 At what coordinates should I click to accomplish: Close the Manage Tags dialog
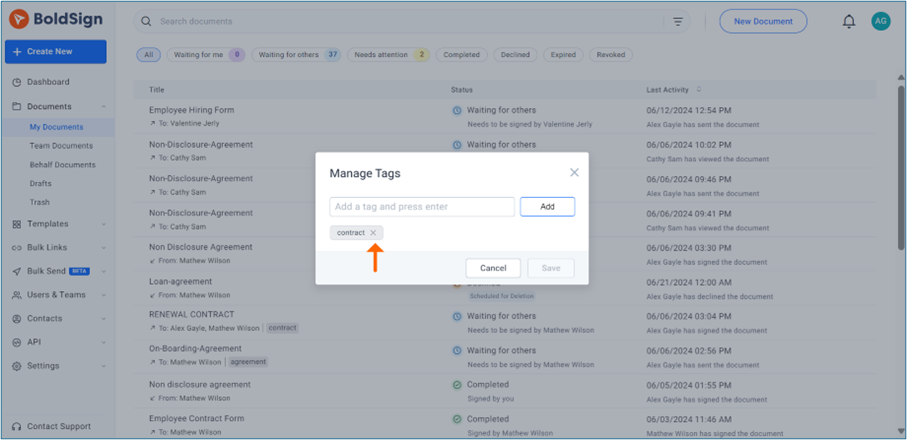click(x=574, y=173)
